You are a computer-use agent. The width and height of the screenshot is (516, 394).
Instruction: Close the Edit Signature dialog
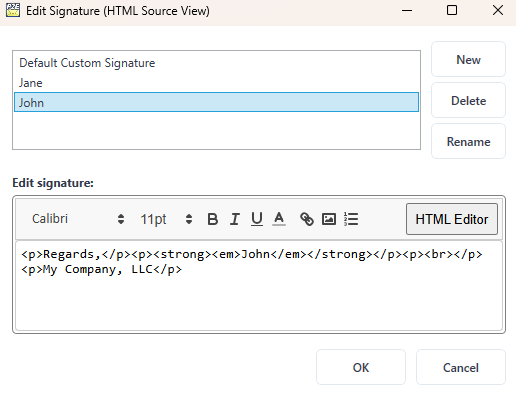498,10
